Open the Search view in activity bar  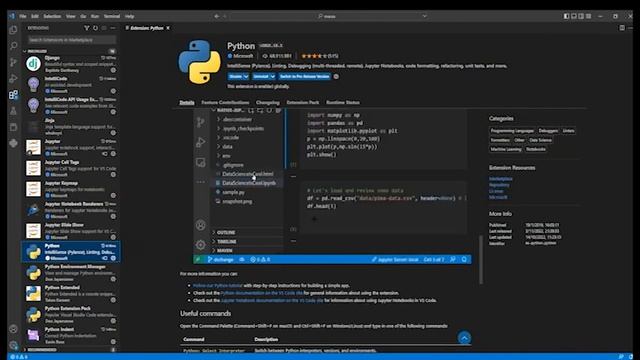click(13, 46)
